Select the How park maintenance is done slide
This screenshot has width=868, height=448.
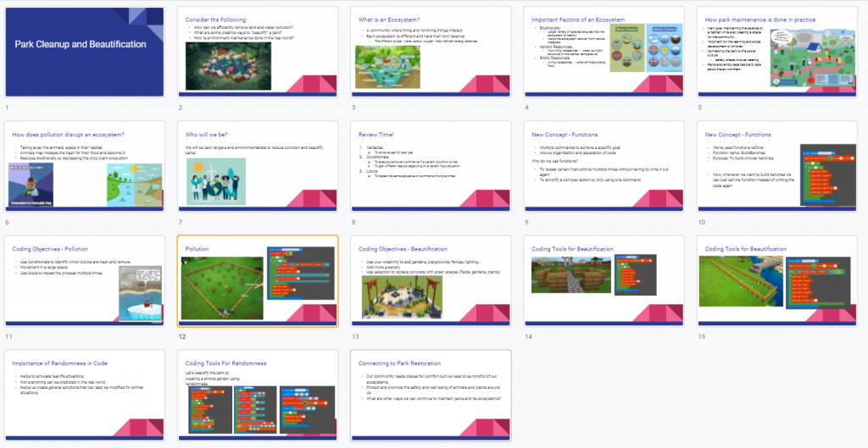(777, 52)
